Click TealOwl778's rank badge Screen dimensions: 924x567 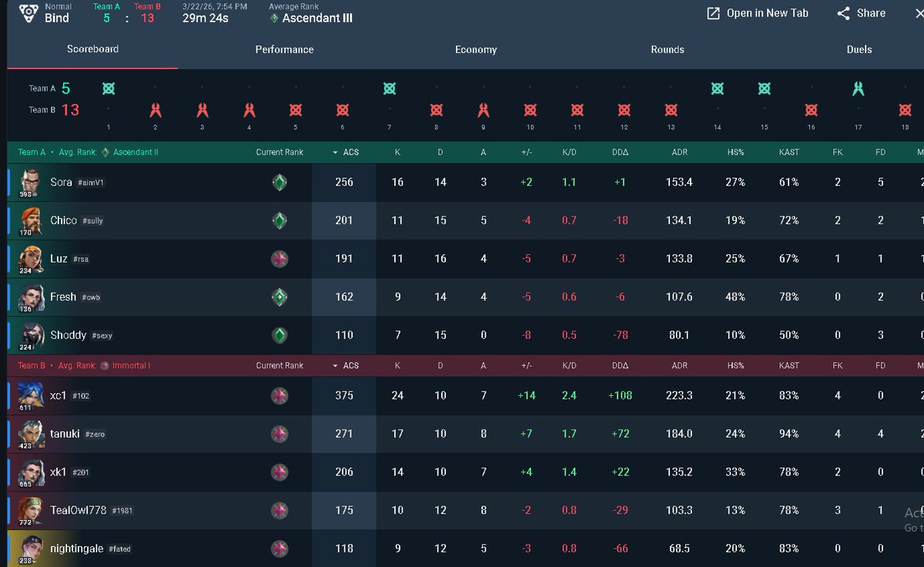(x=280, y=510)
